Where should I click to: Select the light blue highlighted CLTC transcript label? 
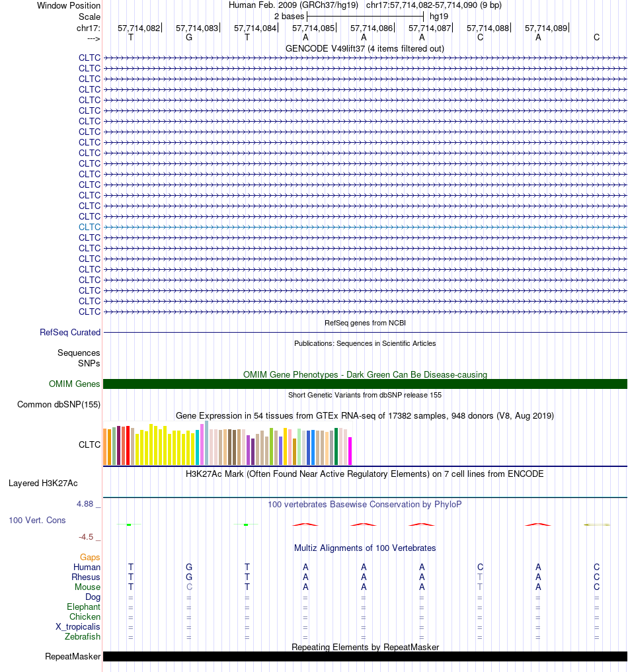point(89,227)
